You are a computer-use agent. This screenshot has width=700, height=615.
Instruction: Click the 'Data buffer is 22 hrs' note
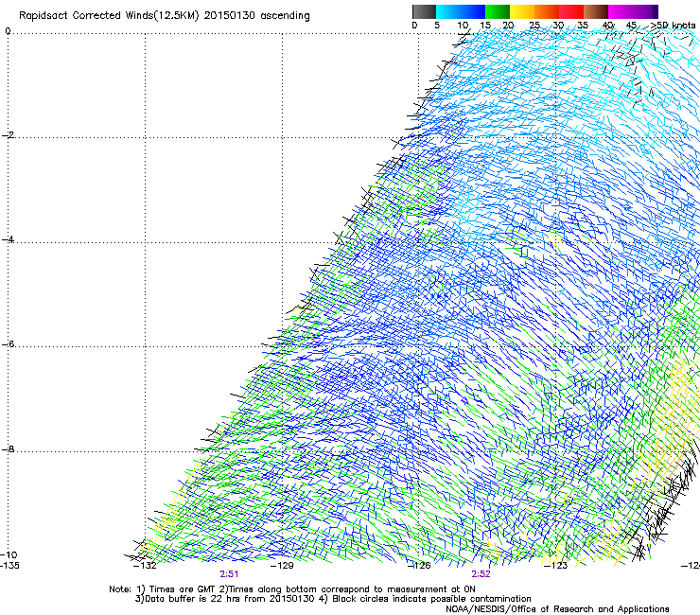(333, 599)
